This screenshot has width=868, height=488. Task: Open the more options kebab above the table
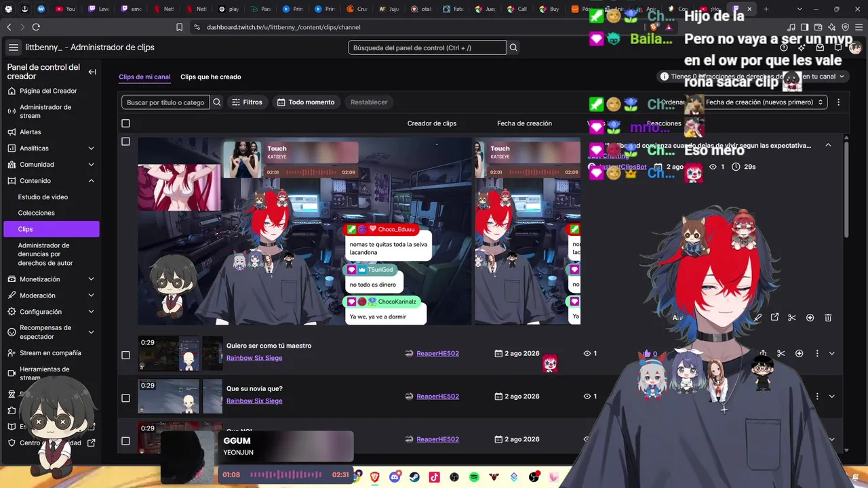(838, 102)
